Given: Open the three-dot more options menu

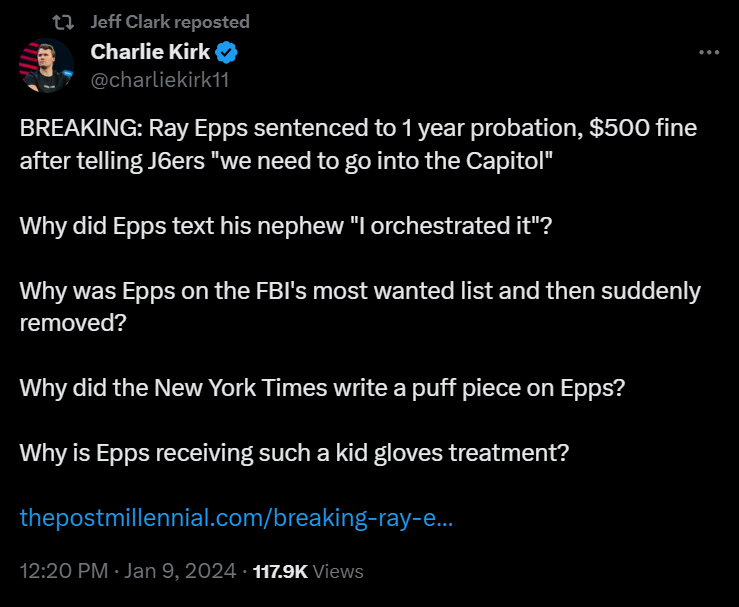Looking at the screenshot, I should (x=709, y=52).
